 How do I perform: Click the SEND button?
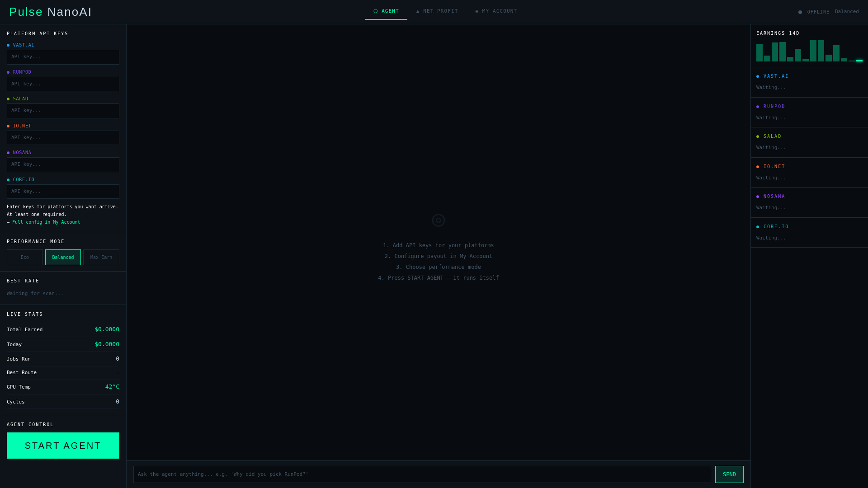pos(729,474)
